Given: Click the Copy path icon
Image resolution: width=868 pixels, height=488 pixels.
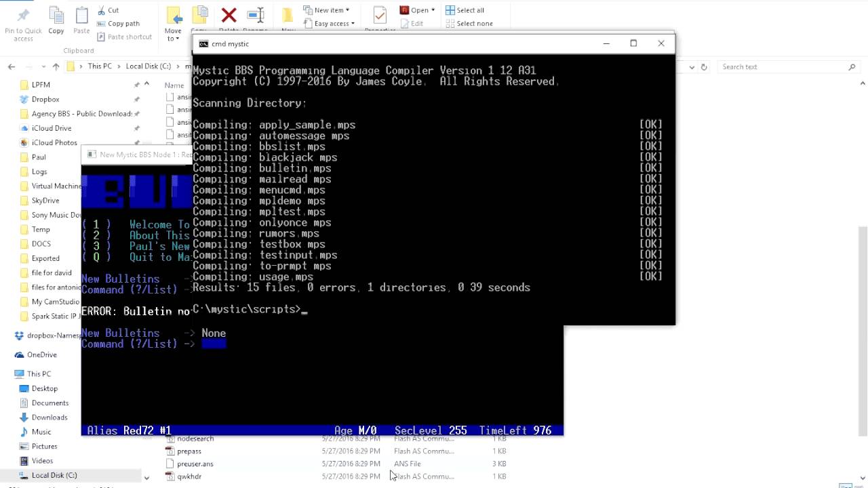Looking at the screenshot, I should click(x=102, y=24).
